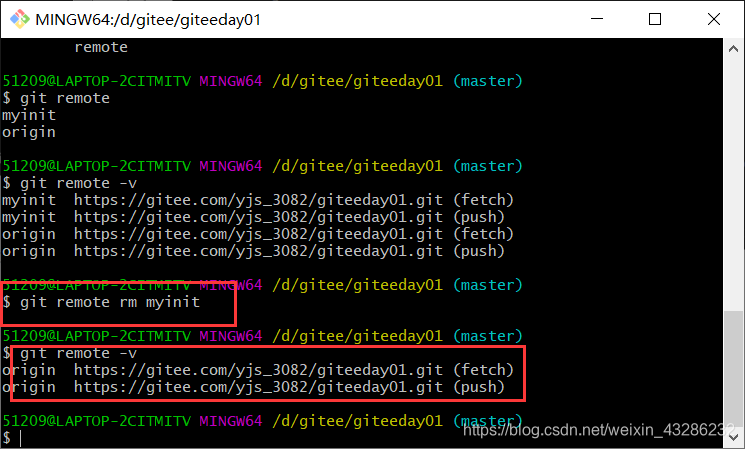
Task: Click the window title MINGW64:/d/gitee/giteeday01
Action: (x=148, y=19)
